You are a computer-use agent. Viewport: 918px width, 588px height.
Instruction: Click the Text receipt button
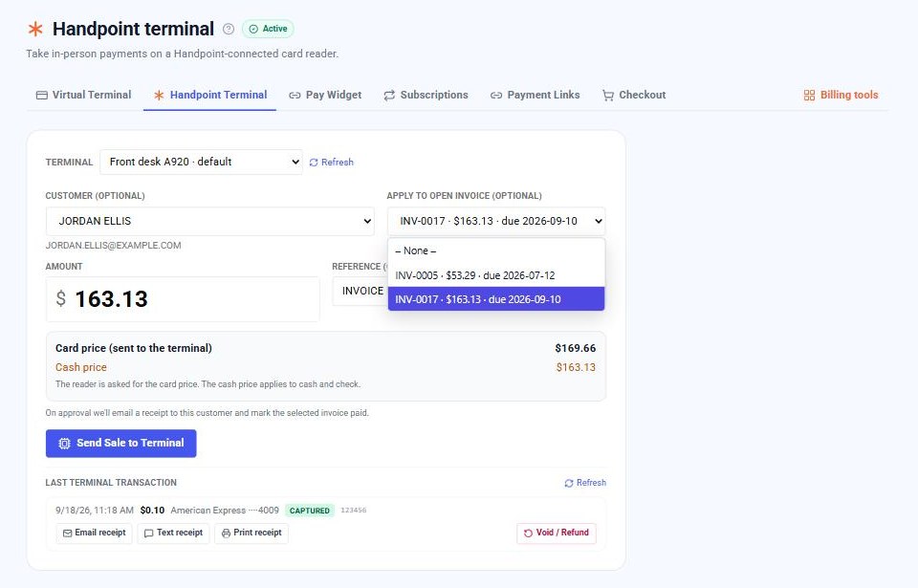pyautogui.click(x=173, y=533)
